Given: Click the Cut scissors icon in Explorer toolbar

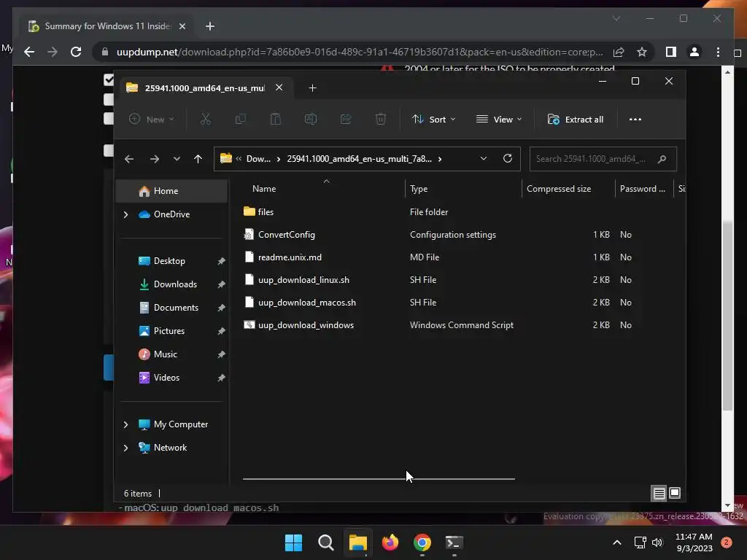Looking at the screenshot, I should click(205, 119).
